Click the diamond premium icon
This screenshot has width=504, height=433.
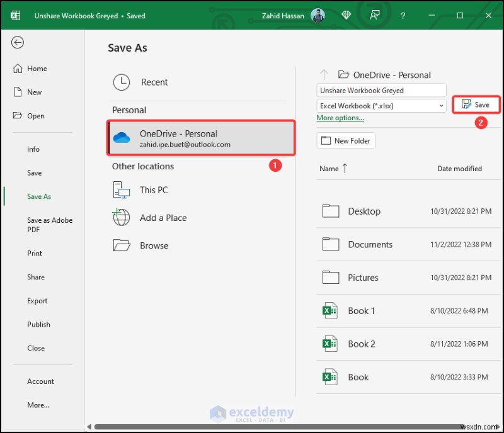[x=346, y=15]
